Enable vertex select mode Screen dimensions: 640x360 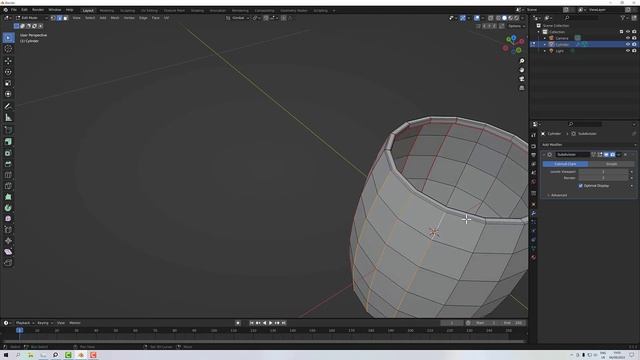click(x=53, y=18)
